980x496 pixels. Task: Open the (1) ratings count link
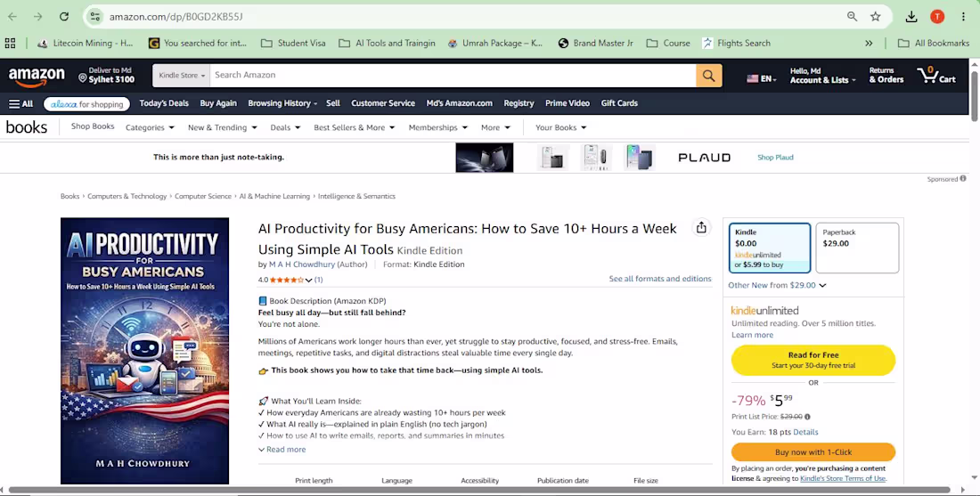tap(318, 280)
